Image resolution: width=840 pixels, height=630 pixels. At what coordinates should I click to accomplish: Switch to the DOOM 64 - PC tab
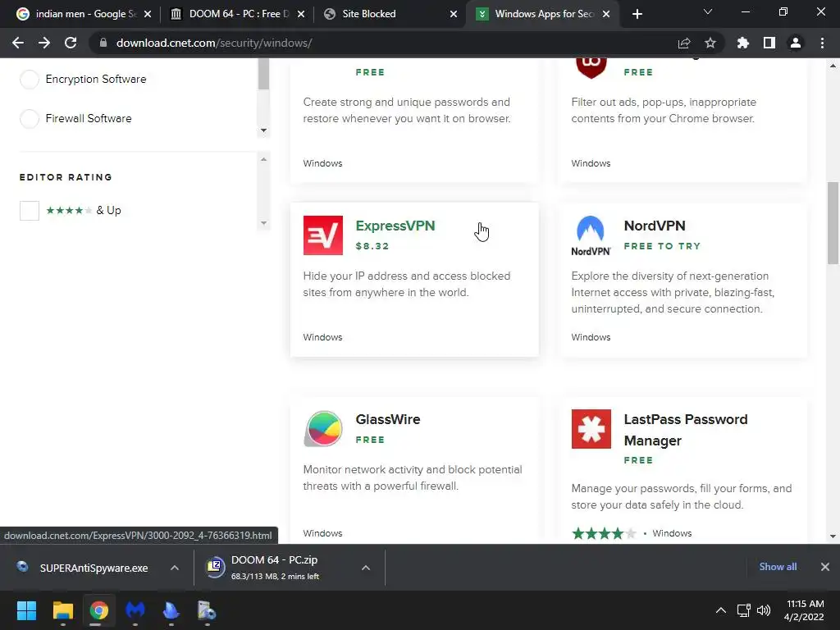pos(235,14)
